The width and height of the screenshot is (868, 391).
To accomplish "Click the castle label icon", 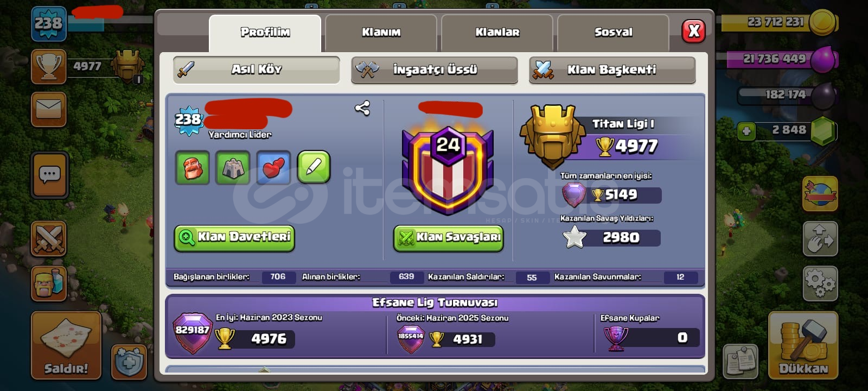I will (233, 167).
